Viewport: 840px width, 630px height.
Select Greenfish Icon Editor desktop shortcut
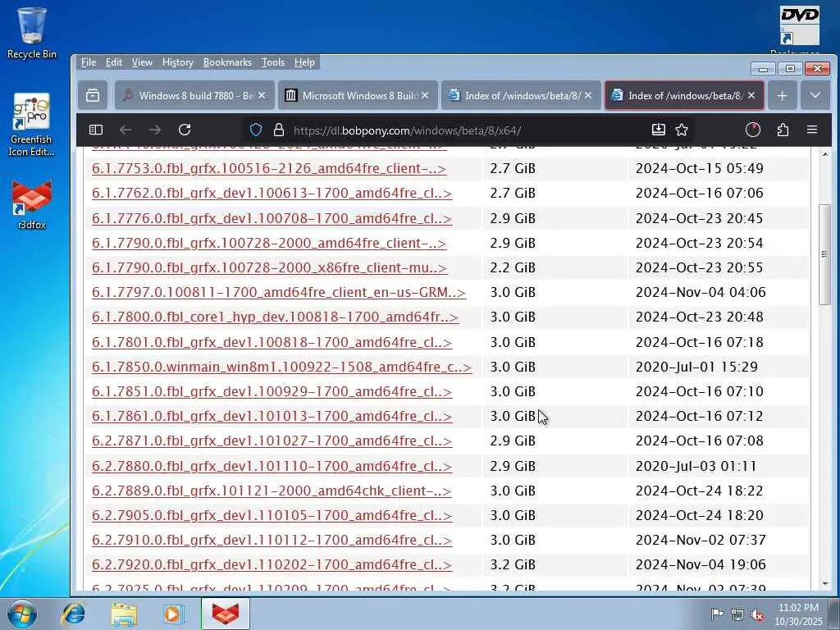[32, 125]
